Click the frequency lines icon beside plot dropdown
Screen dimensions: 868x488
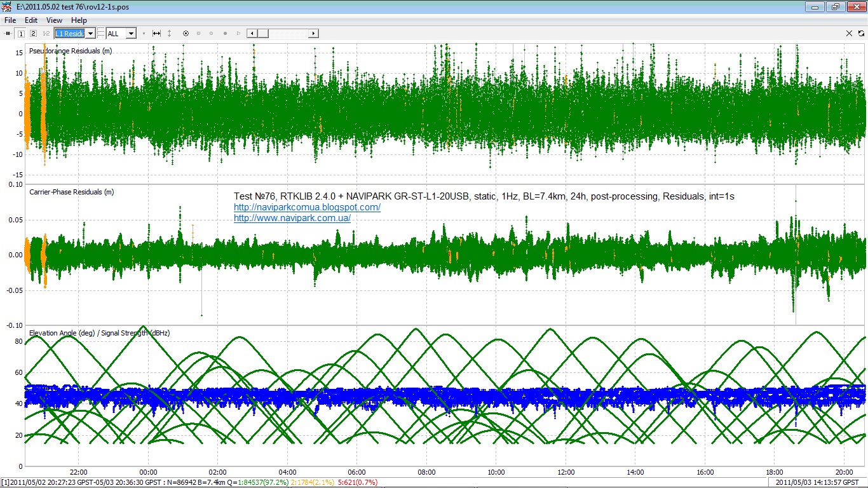tap(101, 33)
